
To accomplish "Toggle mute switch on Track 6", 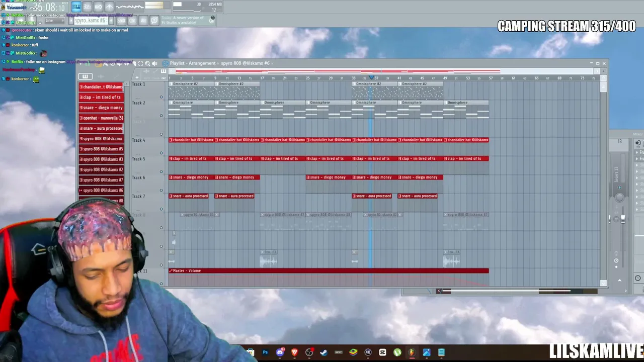I will click(161, 190).
